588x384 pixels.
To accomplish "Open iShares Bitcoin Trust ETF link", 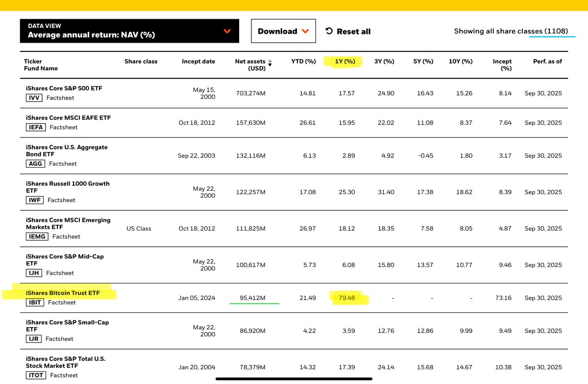I will [63, 293].
